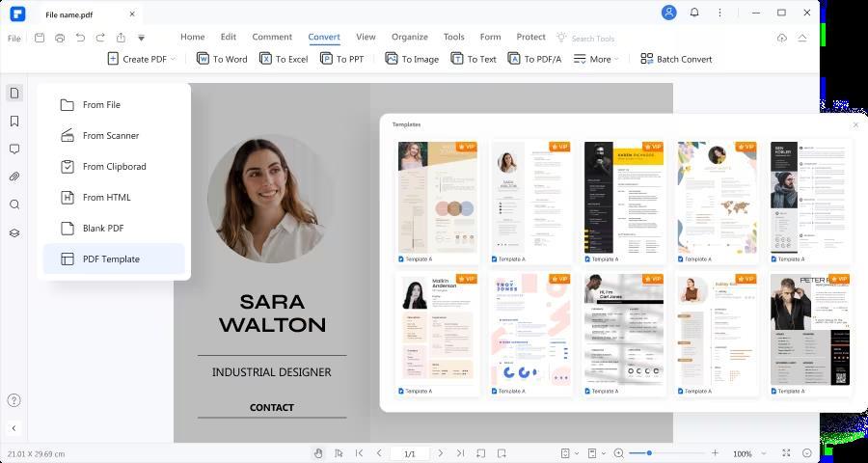This screenshot has width=868, height=463.
Task: Click the page number input field
Action: (410, 453)
